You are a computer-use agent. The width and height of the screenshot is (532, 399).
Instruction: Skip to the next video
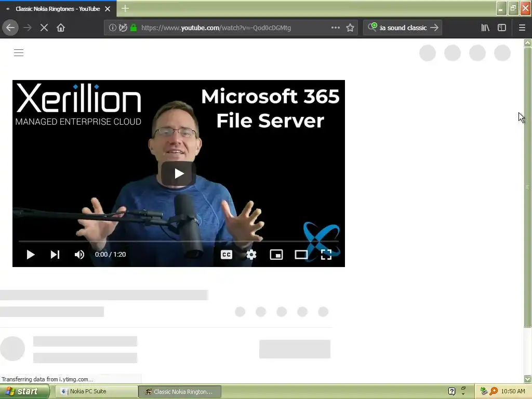pos(55,255)
